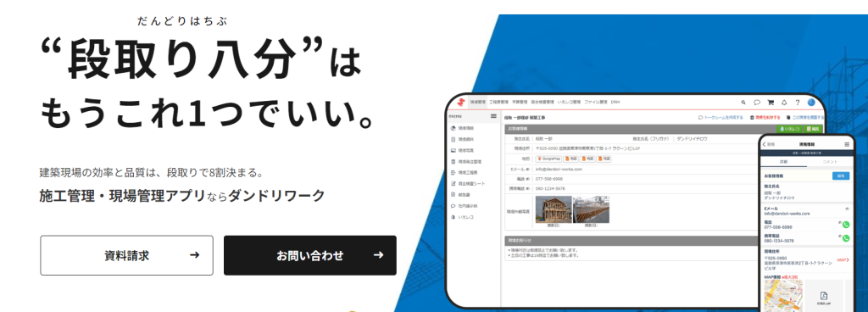
Task: Check notifications via the bell icon
Action: click(x=784, y=103)
